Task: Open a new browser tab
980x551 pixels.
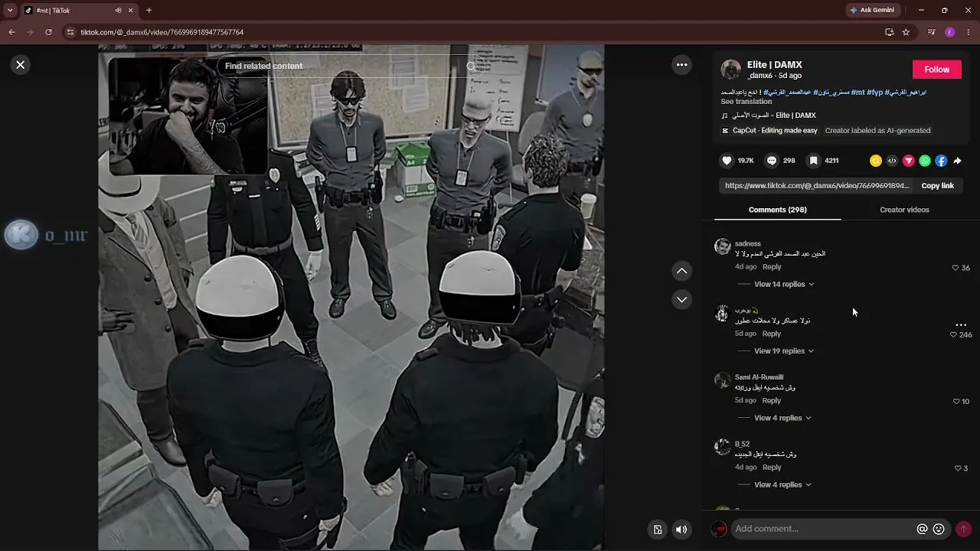Action: click(x=149, y=10)
